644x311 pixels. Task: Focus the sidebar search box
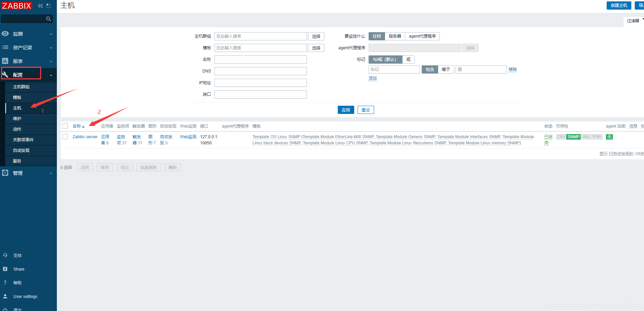click(27, 19)
